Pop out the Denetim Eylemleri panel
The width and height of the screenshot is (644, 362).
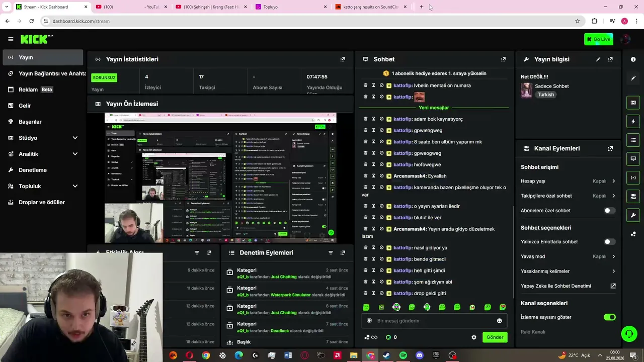pos(343,253)
